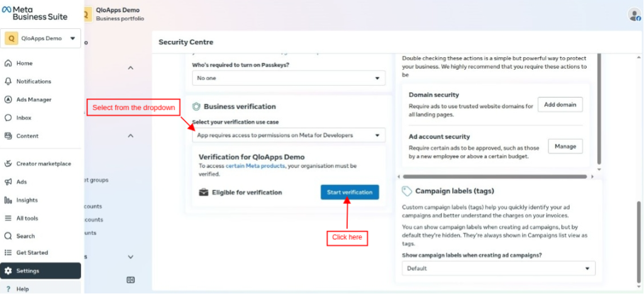Viewport: 644px width, 294px height.
Task: Open the Passkeys requirement dropdown showing No one
Action: 289,78
